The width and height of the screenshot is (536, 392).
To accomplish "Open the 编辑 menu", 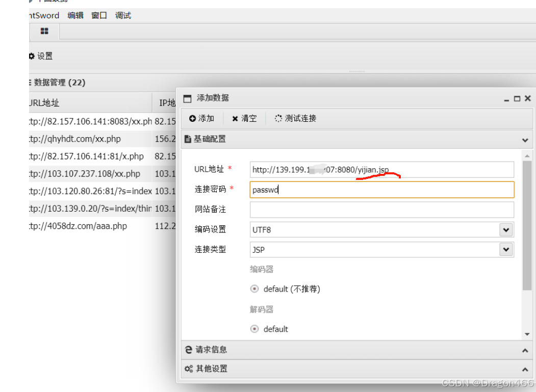I will click(x=75, y=15).
